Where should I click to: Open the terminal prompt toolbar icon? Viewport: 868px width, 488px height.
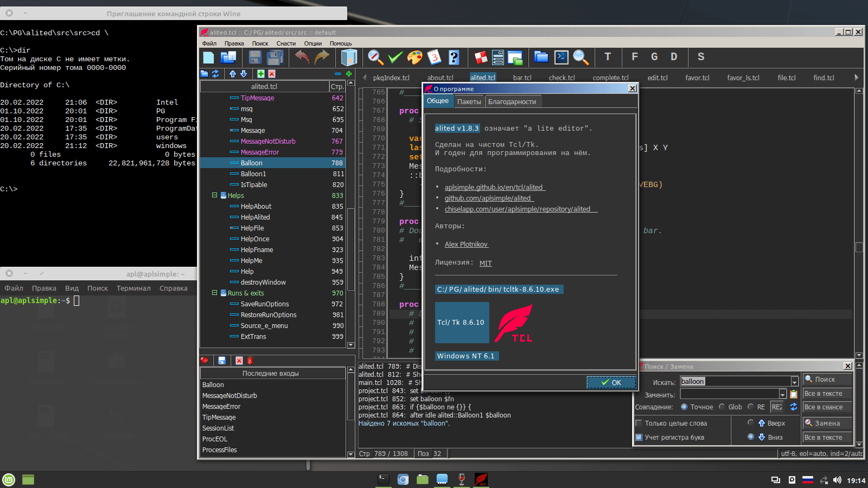[x=561, y=57]
